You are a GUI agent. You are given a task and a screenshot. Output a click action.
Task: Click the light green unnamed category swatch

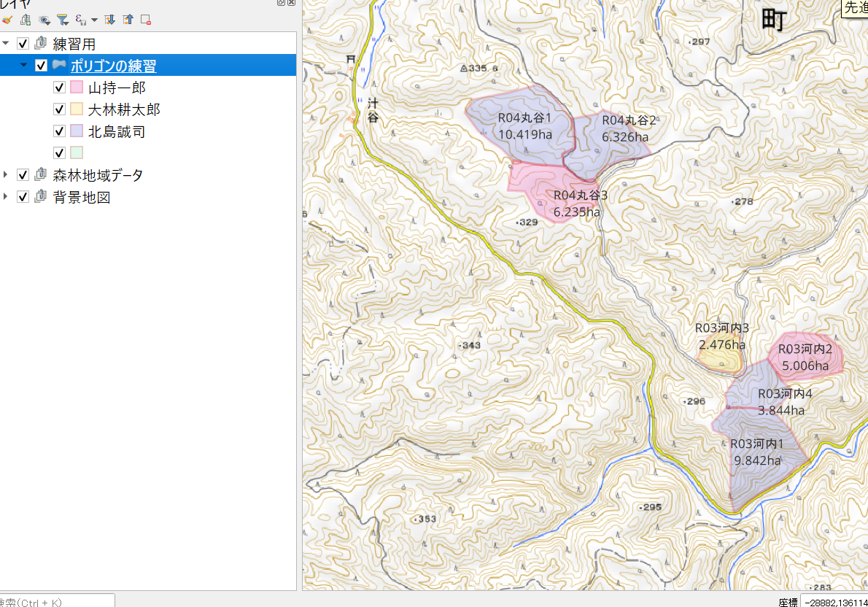pyautogui.click(x=77, y=152)
